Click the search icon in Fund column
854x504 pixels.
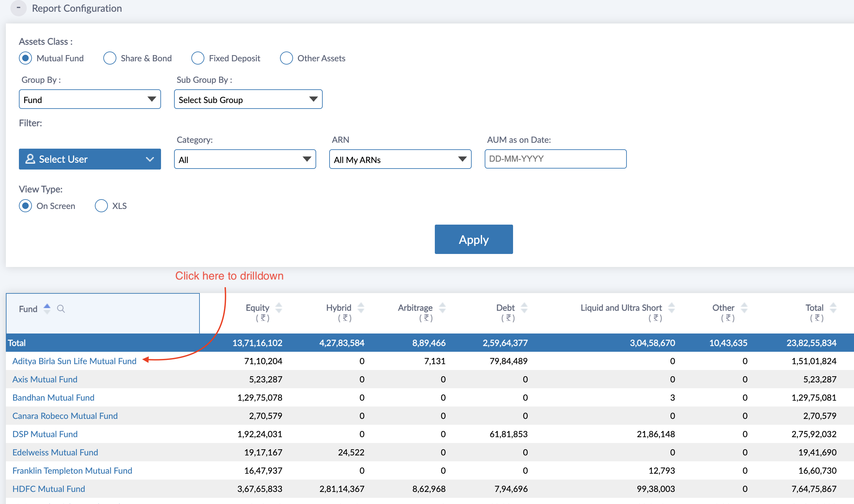click(x=61, y=309)
